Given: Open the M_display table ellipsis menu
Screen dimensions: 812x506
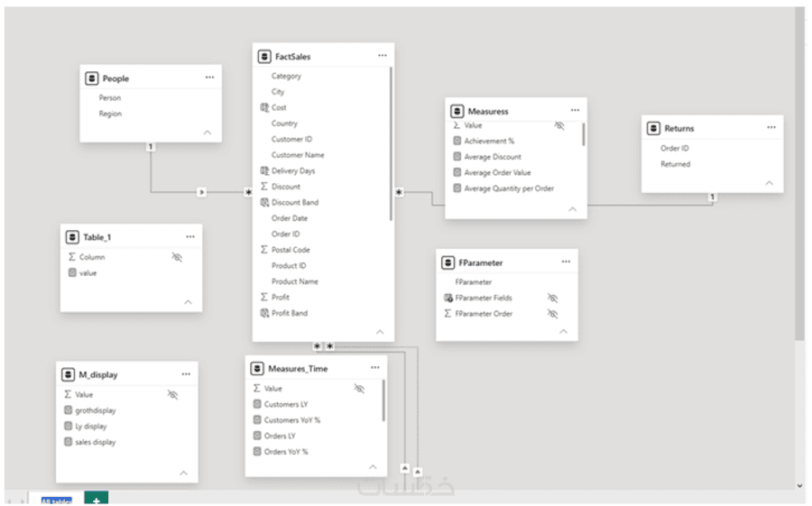Looking at the screenshot, I should coord(186,374).
